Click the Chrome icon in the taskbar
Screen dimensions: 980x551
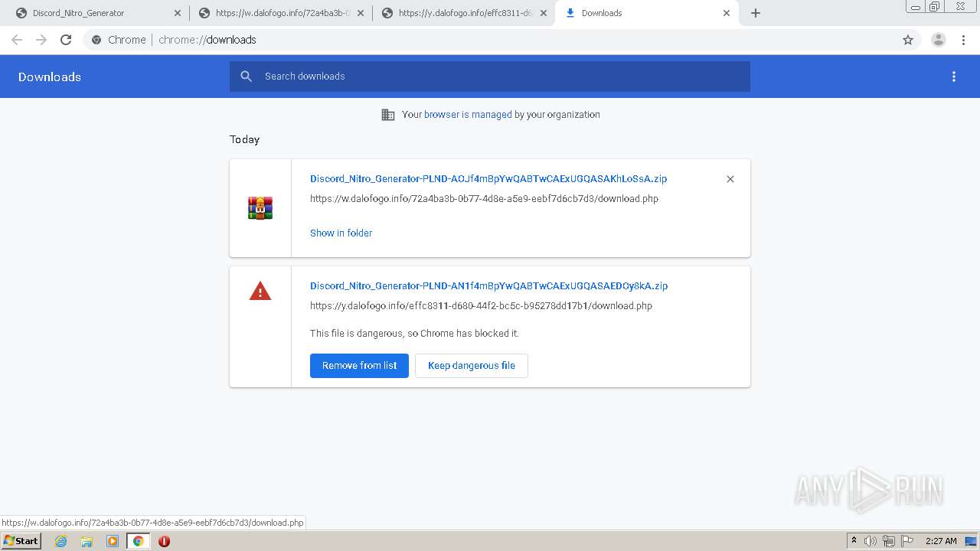(x=138, y=541)
